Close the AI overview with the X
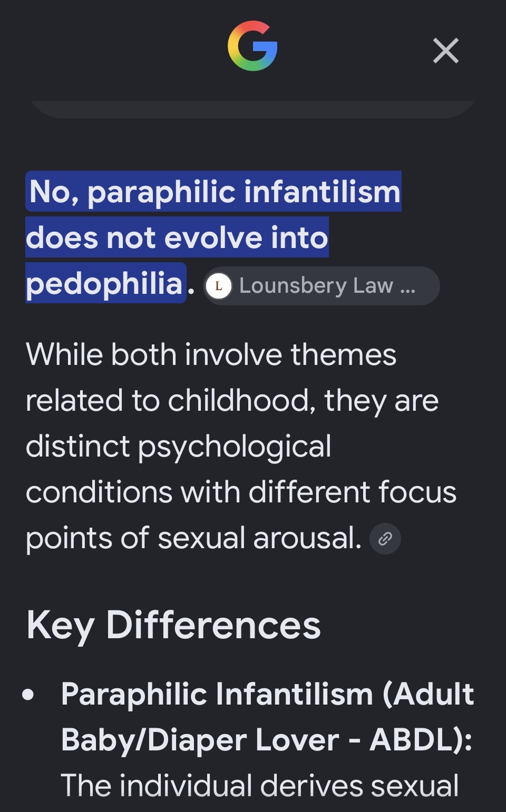This screenshot has width=506, height=812. (446, 51)
